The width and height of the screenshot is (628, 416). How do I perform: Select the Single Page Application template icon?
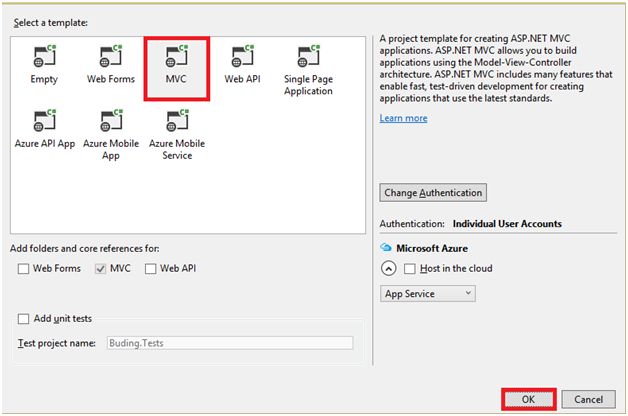click(x=309, y=56)
